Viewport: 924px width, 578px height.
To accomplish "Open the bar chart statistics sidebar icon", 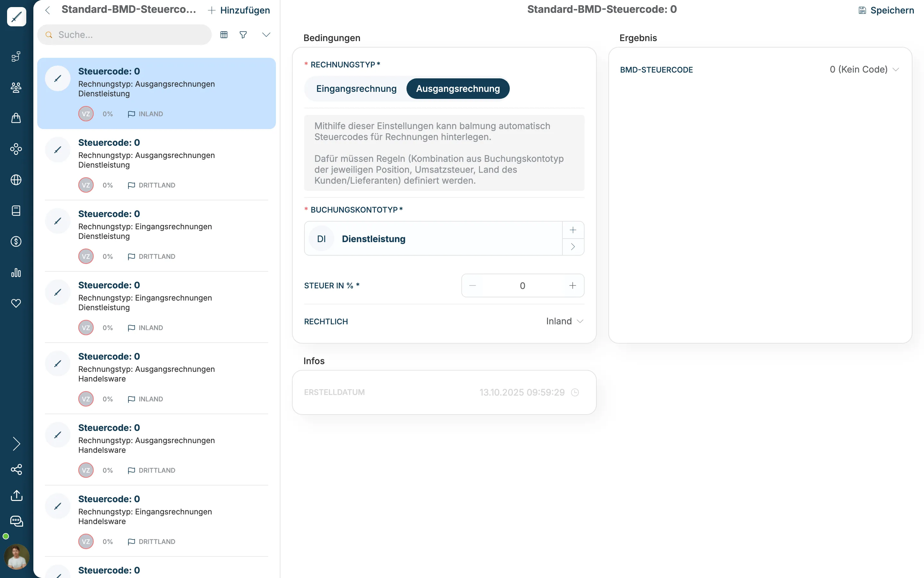I will [16, 273].
